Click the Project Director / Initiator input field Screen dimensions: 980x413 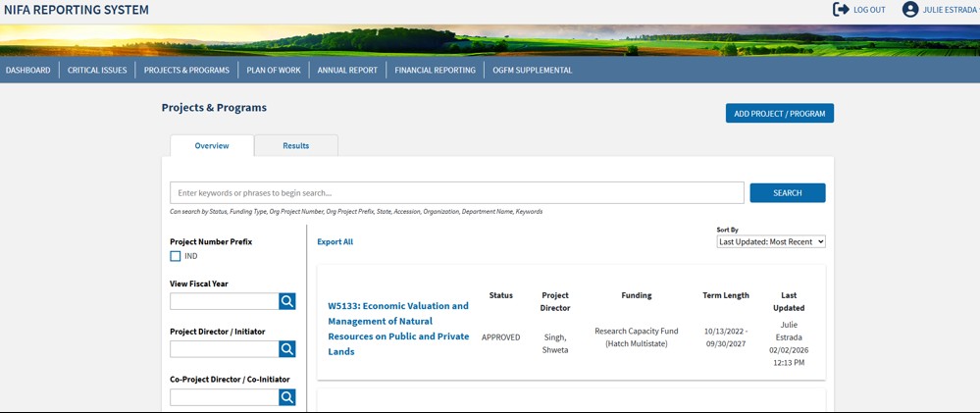(225, 349)
